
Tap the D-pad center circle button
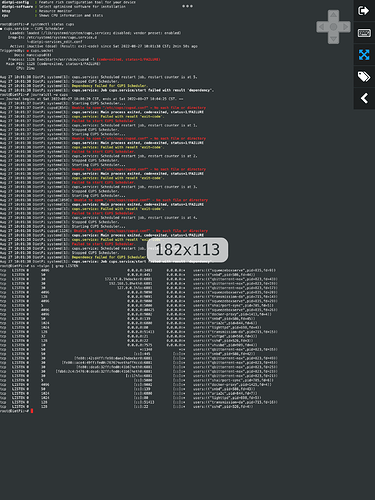333,27
